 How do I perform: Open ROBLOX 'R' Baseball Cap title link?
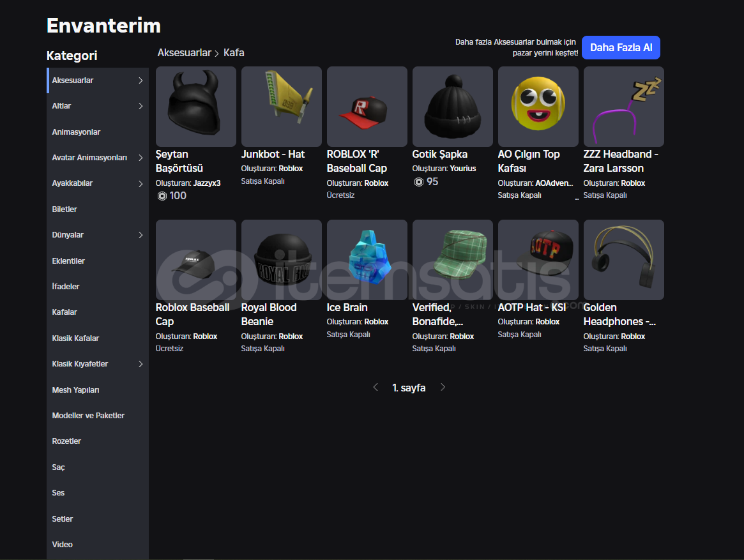[357, 162]
